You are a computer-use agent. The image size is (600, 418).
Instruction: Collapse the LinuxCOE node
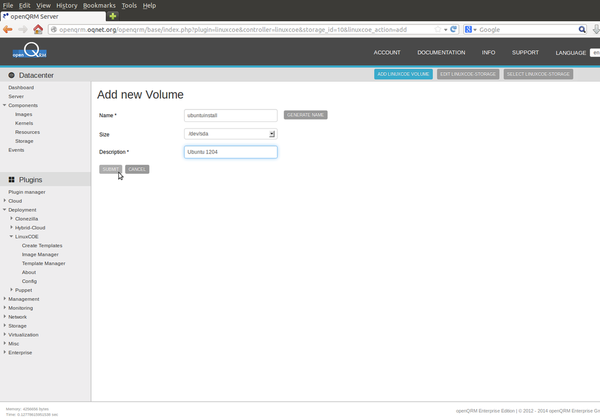(x=11, y=237)
